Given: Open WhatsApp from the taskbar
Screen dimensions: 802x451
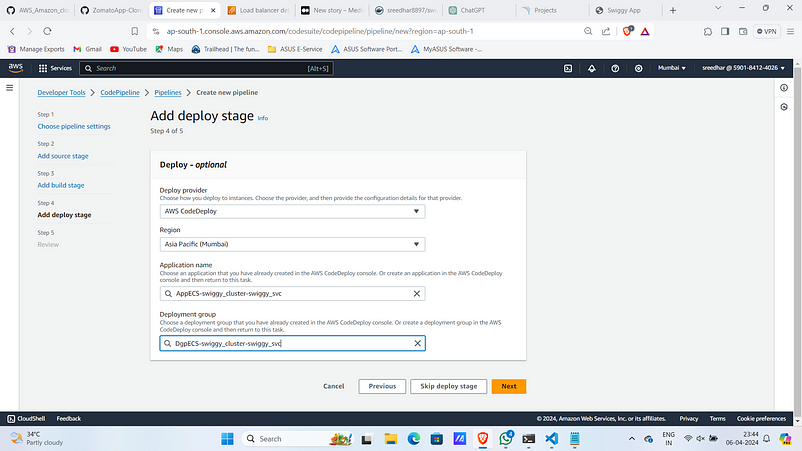Looking at the screenshot, I should pos(506,439).
